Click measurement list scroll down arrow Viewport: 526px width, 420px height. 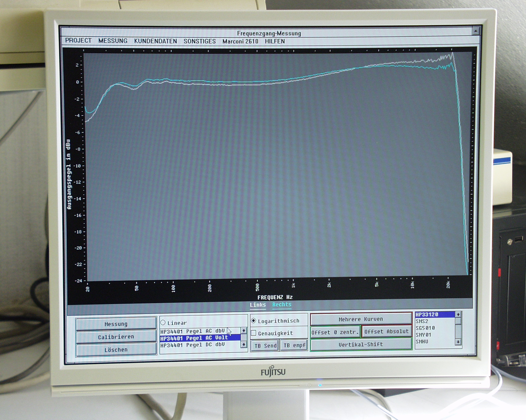(x=244, y=345)
